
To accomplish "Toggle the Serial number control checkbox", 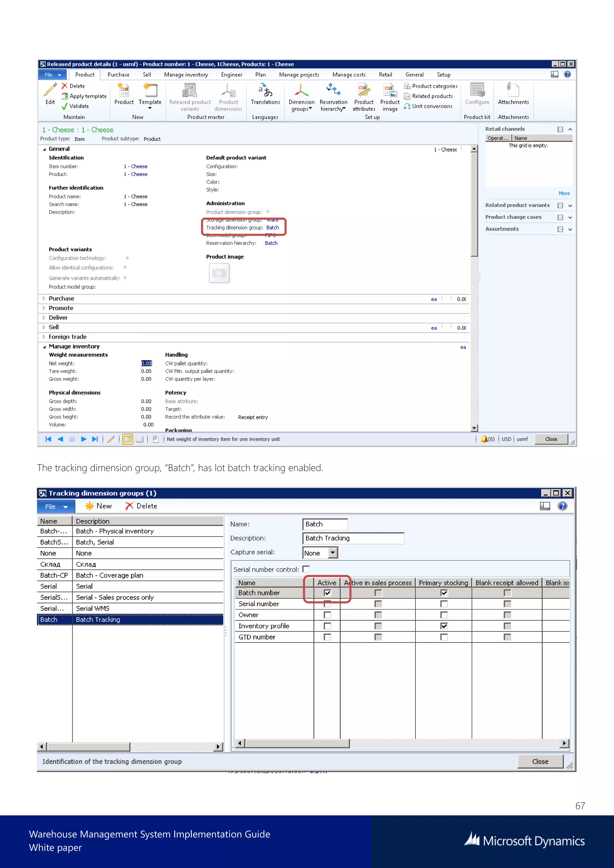I will (x=306, y=569).
